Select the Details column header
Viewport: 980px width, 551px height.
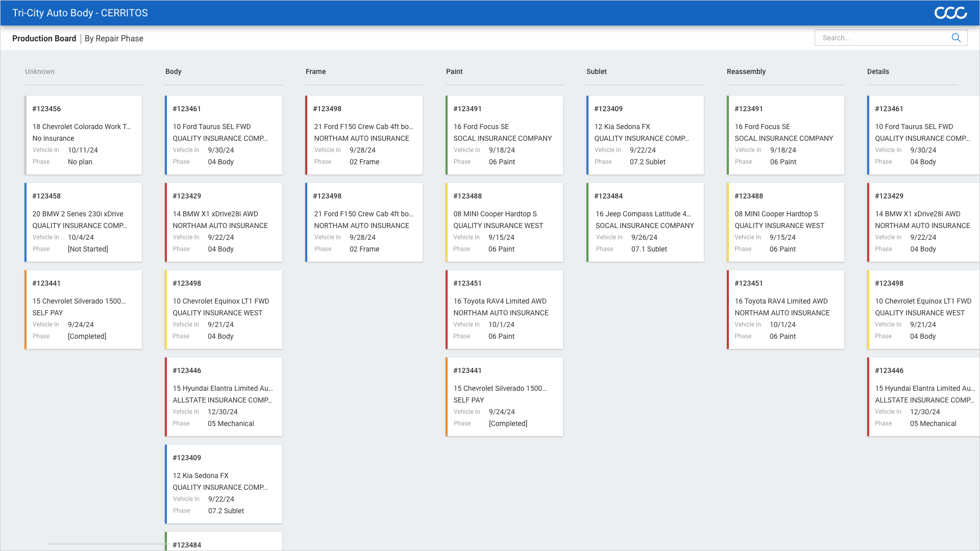[x=878, y=71]
